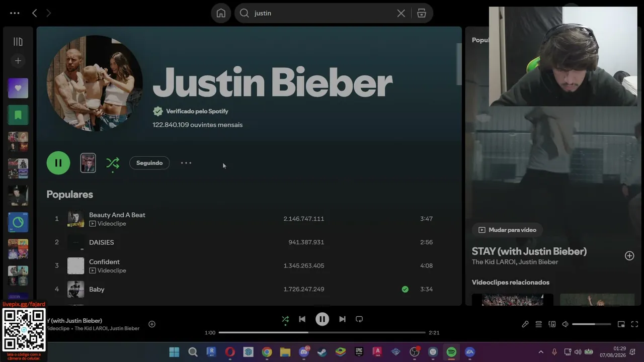Seek within the song progress bar
Viewport: 644px width, 362px height.
[322, 332]
